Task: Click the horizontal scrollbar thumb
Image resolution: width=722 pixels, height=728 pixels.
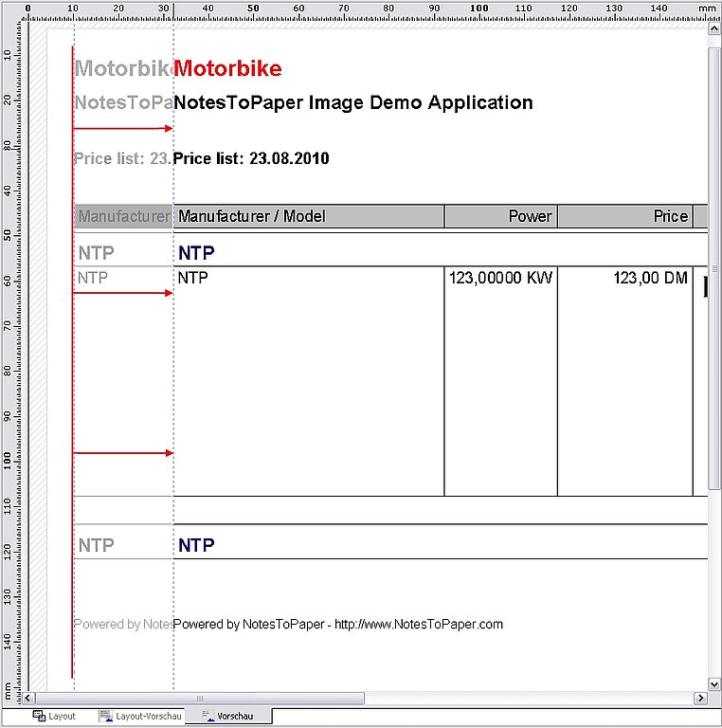Action: (x=200, y=698)
